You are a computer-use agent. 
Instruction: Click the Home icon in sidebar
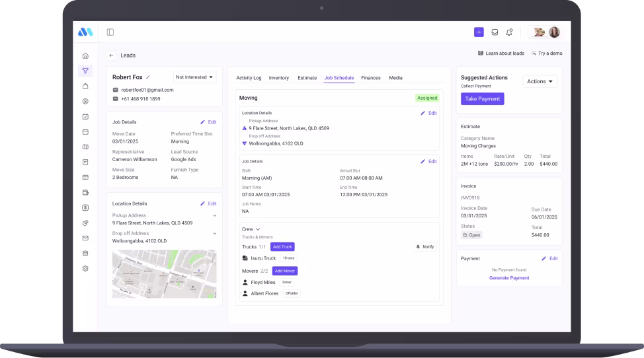85,55
